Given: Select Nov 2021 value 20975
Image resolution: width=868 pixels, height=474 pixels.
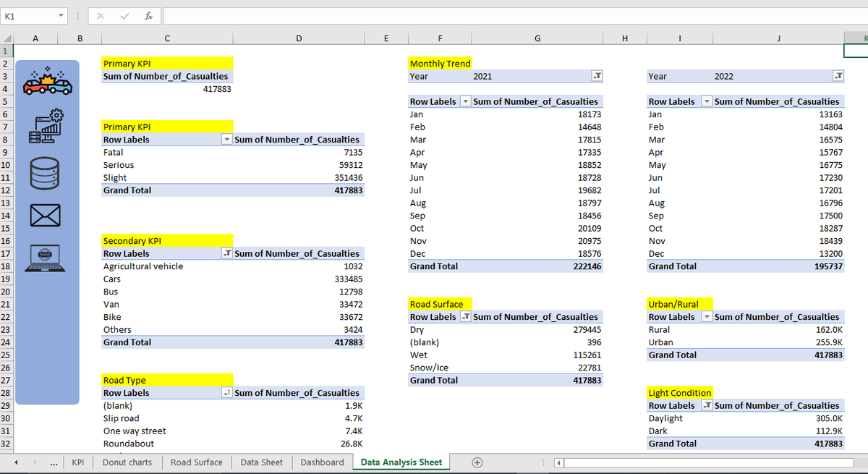Looking at the screenshot, I should (590, 241).
